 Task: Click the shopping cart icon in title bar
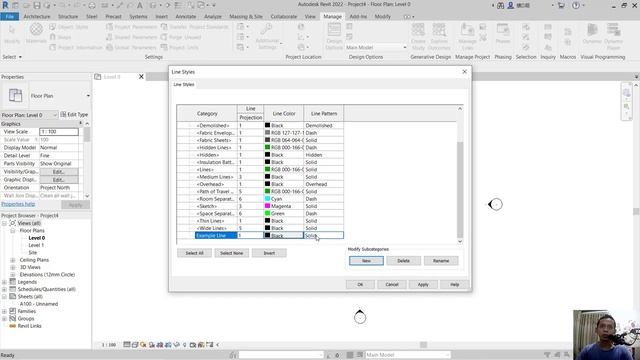(x=561, y=5)
